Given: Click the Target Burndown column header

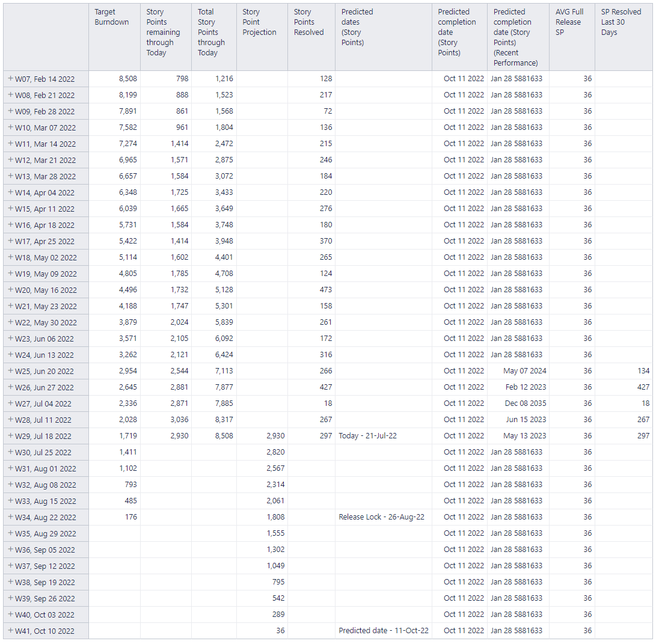Looking at the screenshot, I should click(114, 37).
